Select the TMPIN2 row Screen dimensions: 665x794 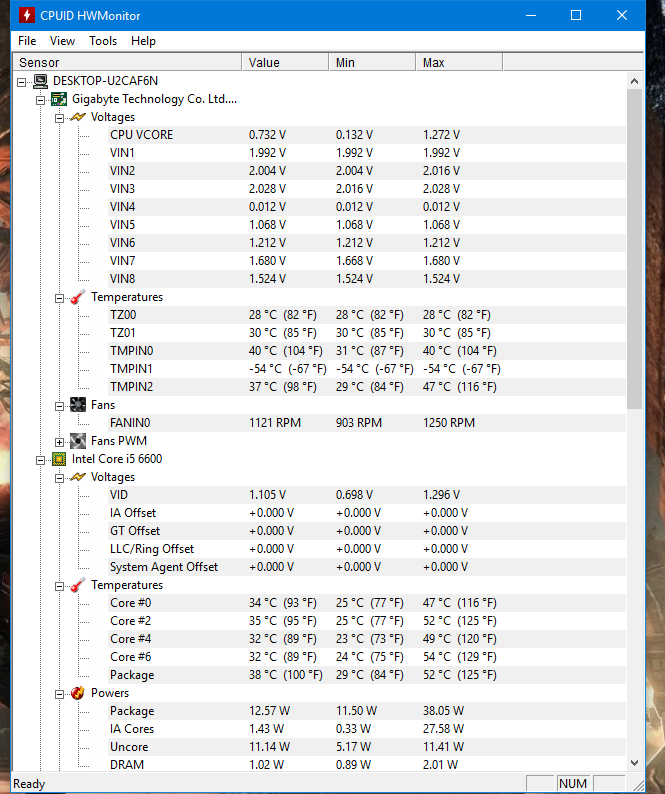point(367,387)
